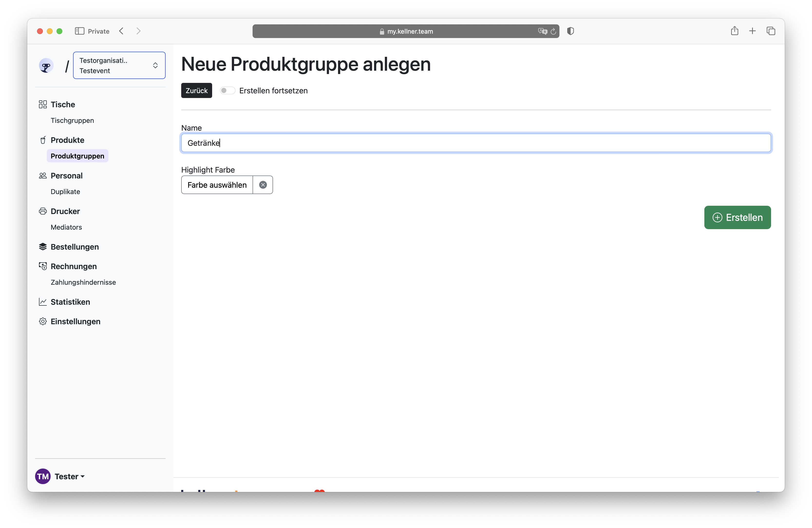Click the Personal people icon
812x528 pixels.
43,176
